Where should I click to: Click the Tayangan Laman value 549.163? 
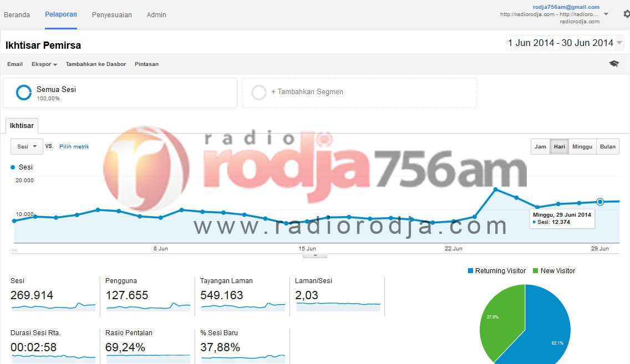point(222,295)
